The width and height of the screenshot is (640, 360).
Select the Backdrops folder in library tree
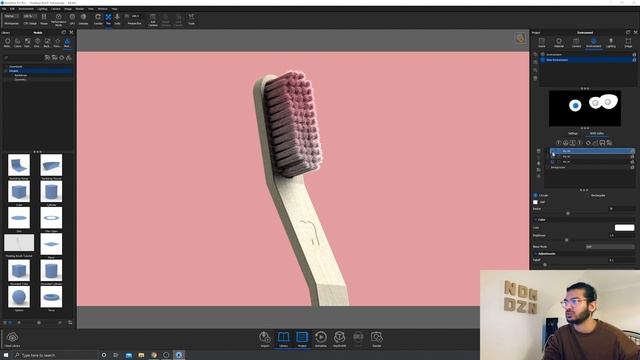click(x=20, y=76)
